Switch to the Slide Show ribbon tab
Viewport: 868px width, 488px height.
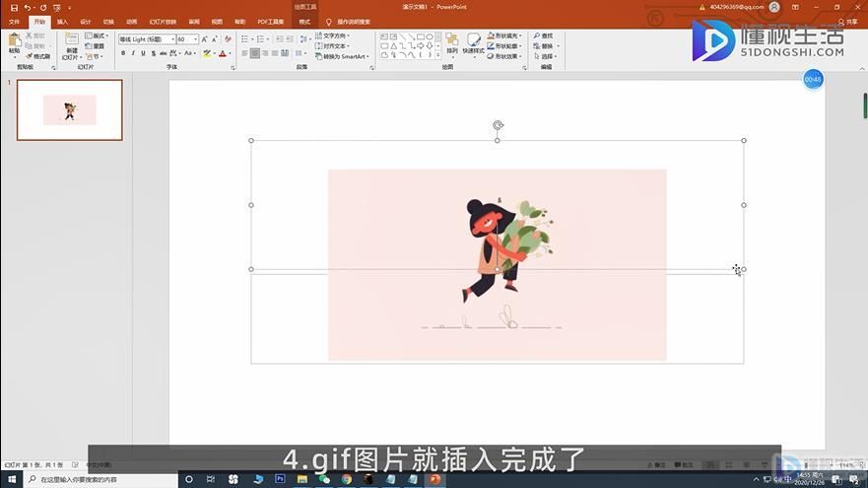[163, 22]
